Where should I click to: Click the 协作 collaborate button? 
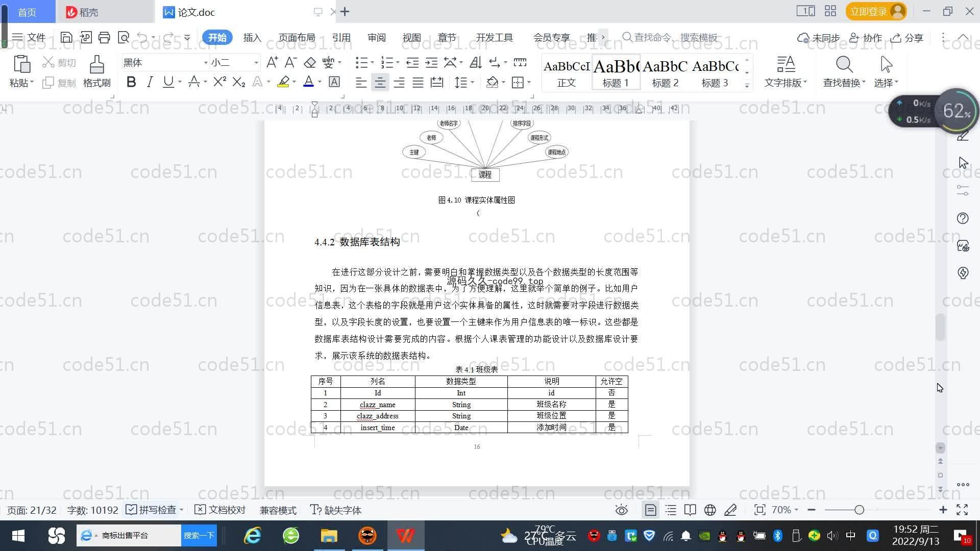click(866, 38)
